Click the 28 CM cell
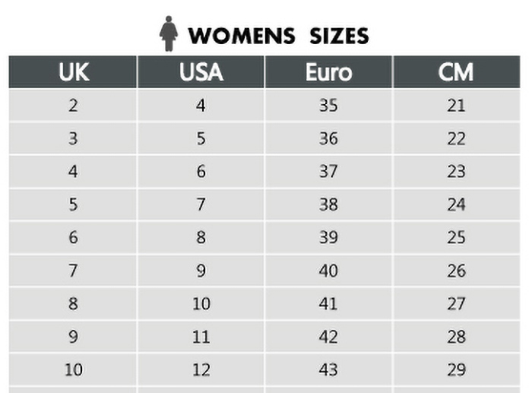Viewport: 532px width, 393px height. click(x=456, y=336)
